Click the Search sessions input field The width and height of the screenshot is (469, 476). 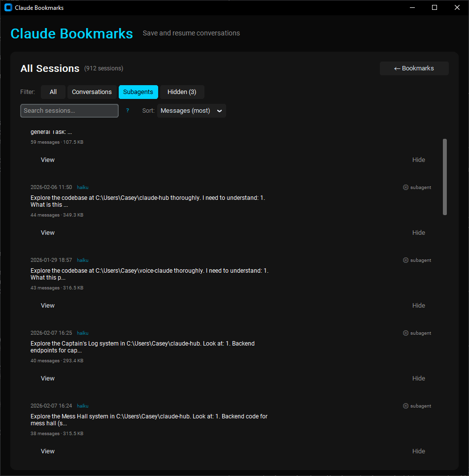(x=69, y=111)
